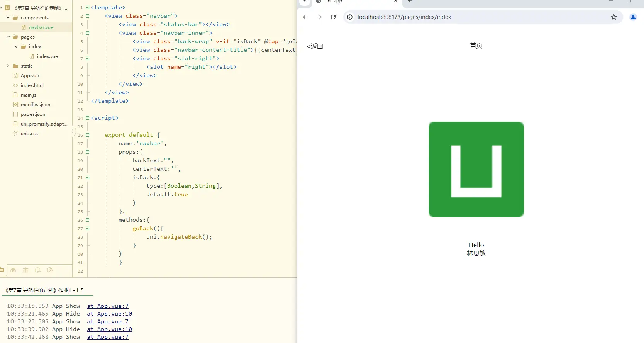The width and height of the screenshot is (644, 343).
Task: Click the pages folder icon
Action: point(15,37)
